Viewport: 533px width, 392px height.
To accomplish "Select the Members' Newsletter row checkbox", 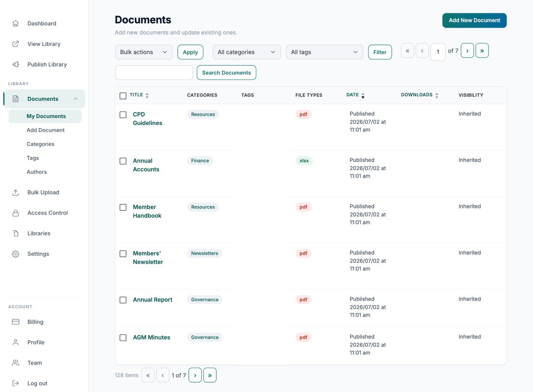I will click(x=123, y=254).
